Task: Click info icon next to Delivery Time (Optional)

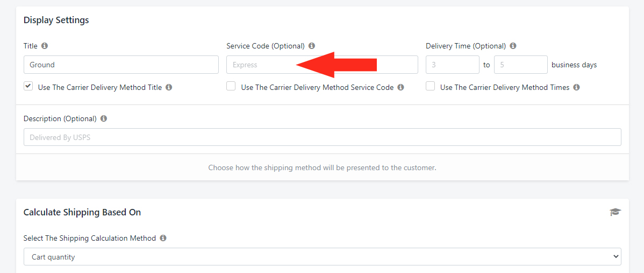Action: point(513,46)
